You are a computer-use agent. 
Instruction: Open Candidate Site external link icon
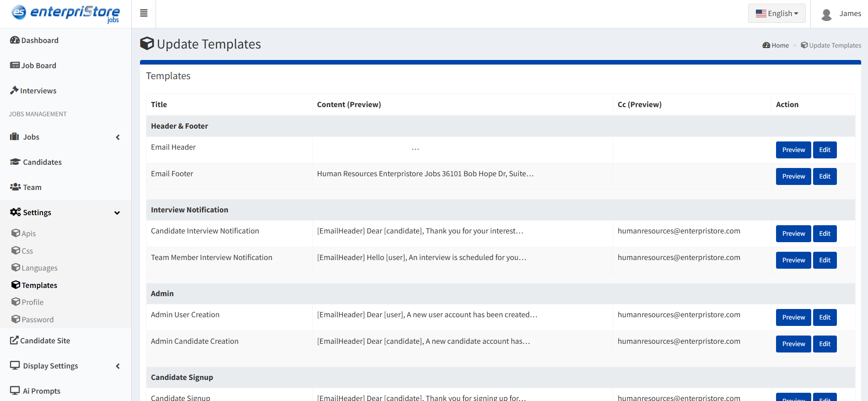click(x=14, y=341)
